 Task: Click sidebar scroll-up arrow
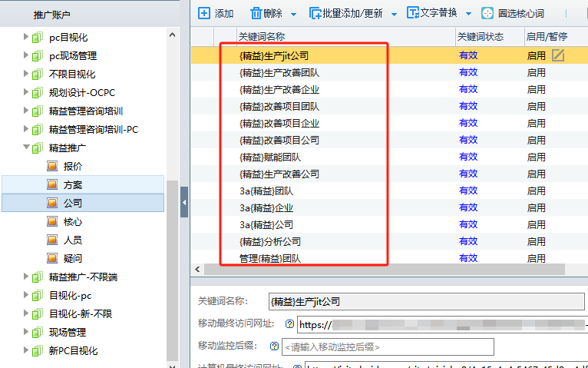coord(172,35)
